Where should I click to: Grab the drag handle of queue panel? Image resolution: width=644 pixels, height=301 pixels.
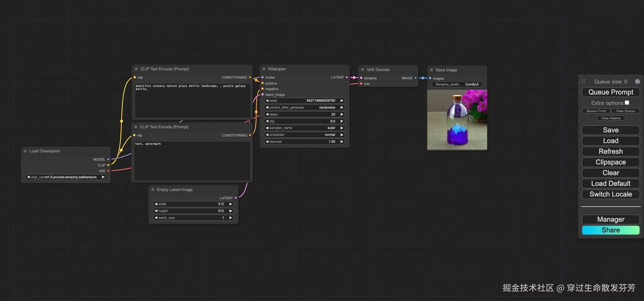pyautogui.click(x=584, y=81)
